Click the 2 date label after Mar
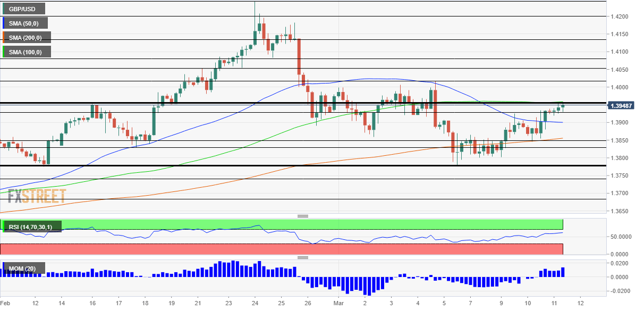Viewport: 644px width, 310px height. [x=365, y=303]
